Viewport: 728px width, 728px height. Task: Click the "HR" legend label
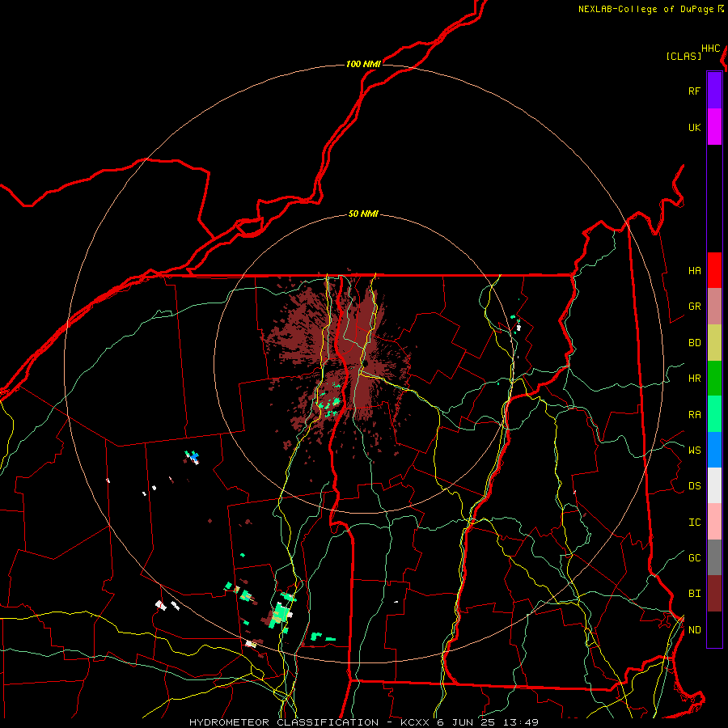694,379
